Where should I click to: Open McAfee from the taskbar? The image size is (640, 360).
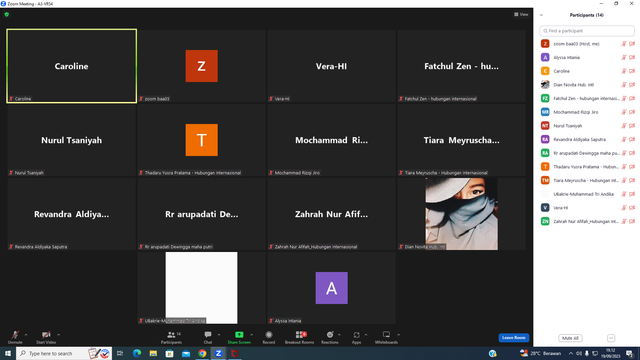(x=235, y=353)
